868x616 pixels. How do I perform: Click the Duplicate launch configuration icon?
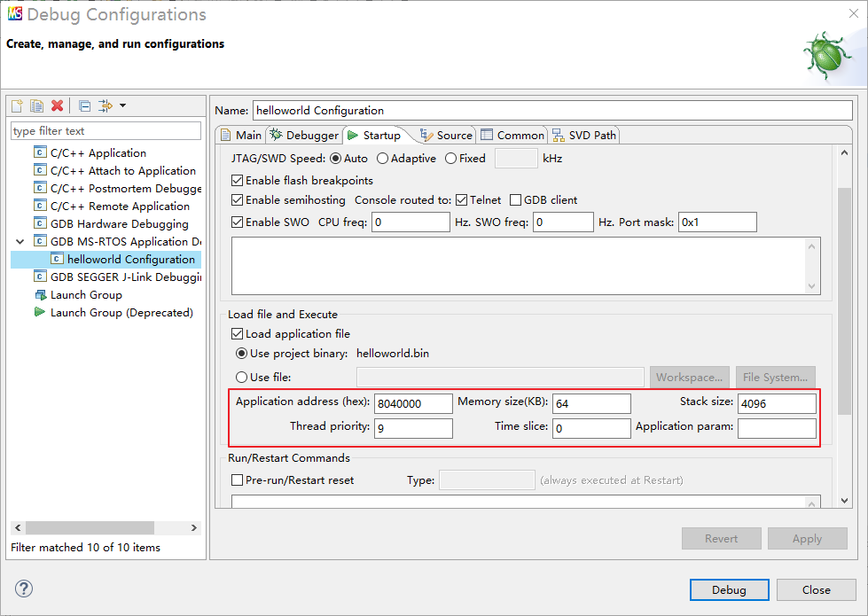36,105
